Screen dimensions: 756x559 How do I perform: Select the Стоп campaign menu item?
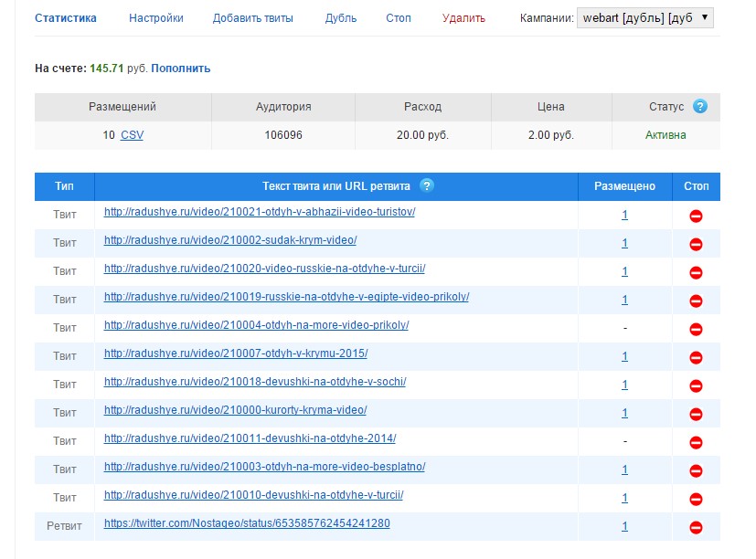[x=399, y=18]
